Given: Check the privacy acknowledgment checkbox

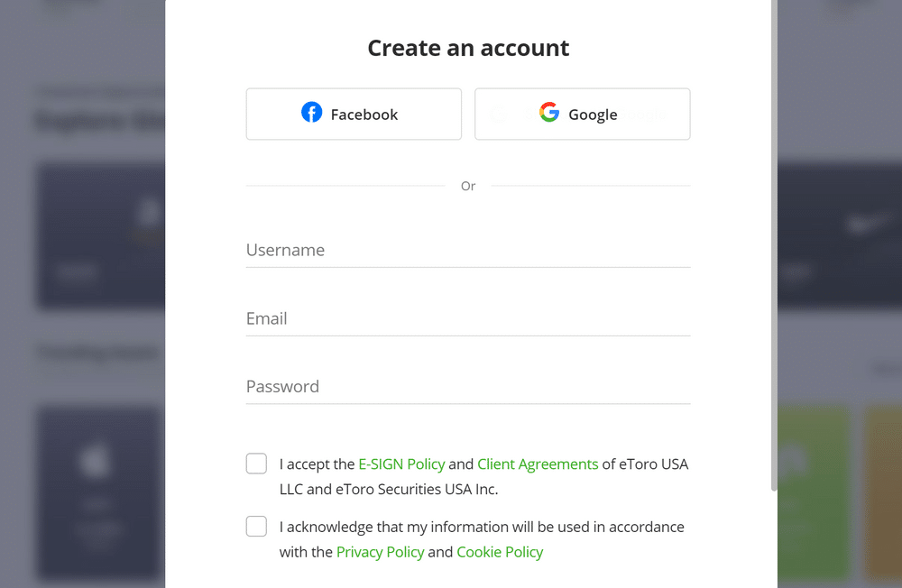Looking at the screenshot, I should [256, 527].
